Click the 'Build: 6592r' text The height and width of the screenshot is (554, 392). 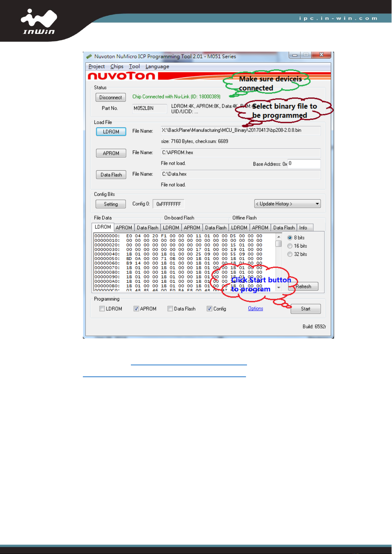[x=314, y=326]
